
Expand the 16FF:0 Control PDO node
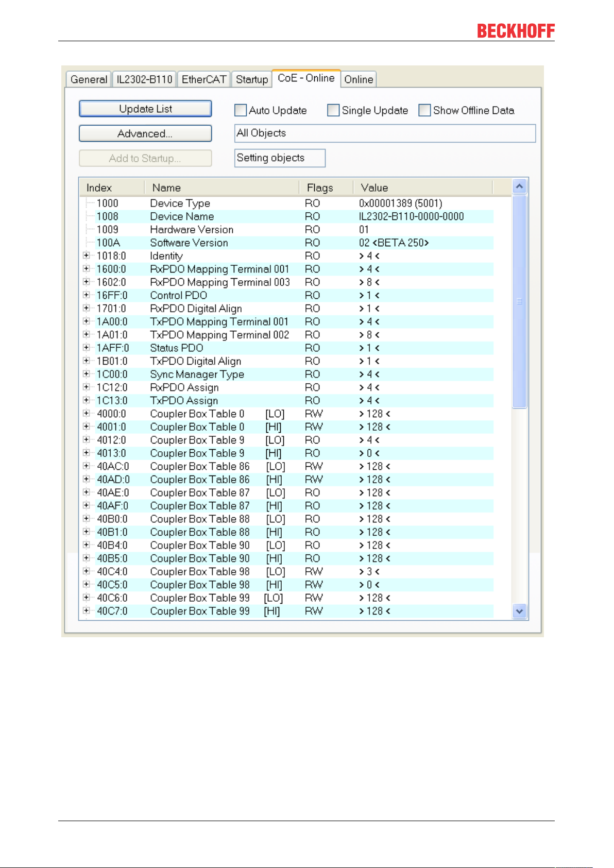point(86,295)
